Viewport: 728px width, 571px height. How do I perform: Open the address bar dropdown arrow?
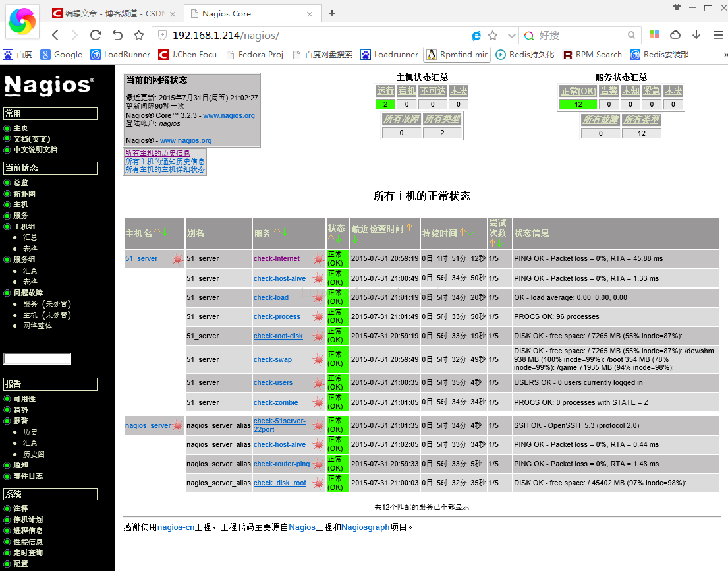[x=512, y=36]
